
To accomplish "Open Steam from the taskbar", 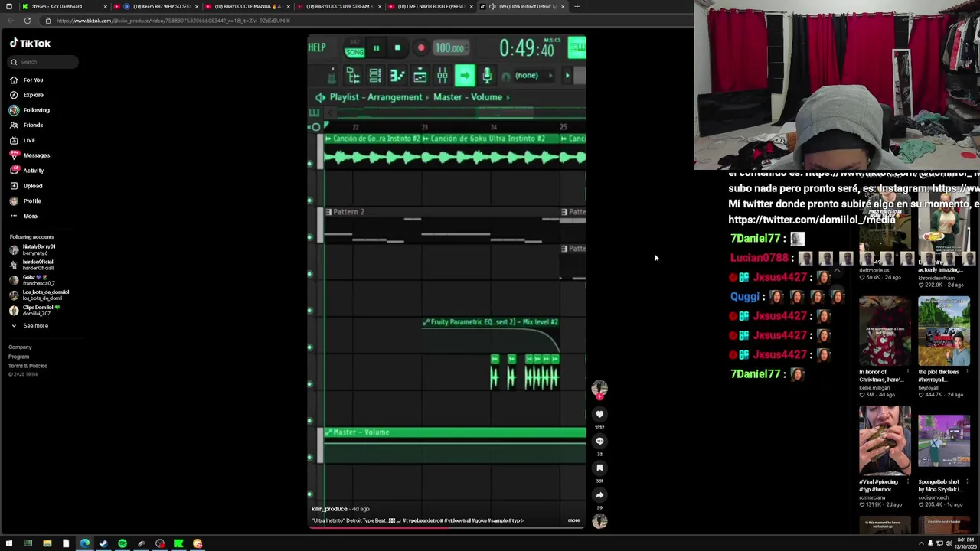I will coord(103,543).
